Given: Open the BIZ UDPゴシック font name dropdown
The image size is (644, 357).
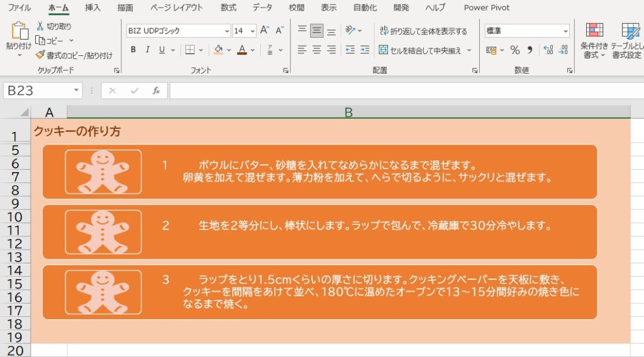Looking at the screenshot, I should point(227,31).
